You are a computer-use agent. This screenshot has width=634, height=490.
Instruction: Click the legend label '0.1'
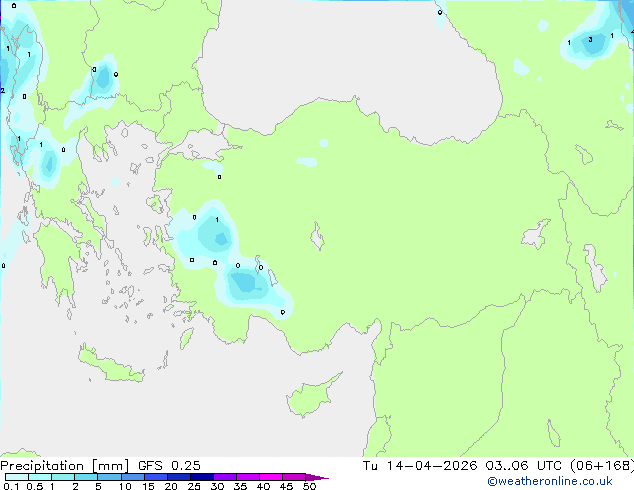(11, 486)
